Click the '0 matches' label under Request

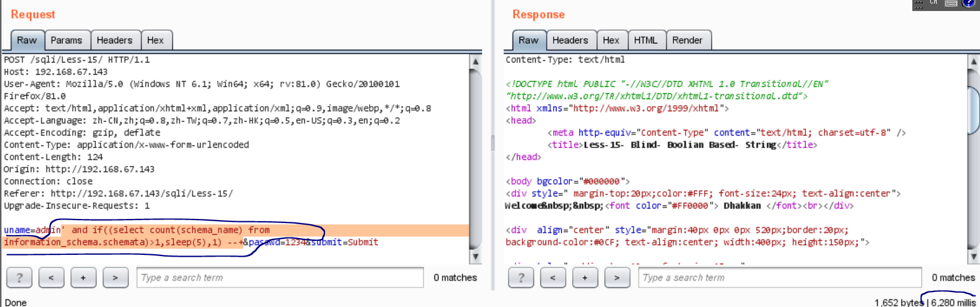point(455,277)
